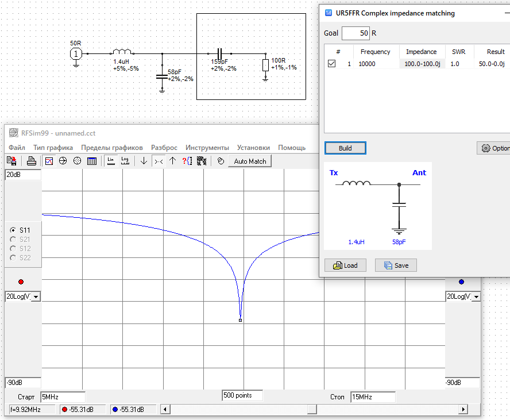Select the S11 radio button
Image resolution: width=510 pixels, height=420 pixels.
pos(14,230)
